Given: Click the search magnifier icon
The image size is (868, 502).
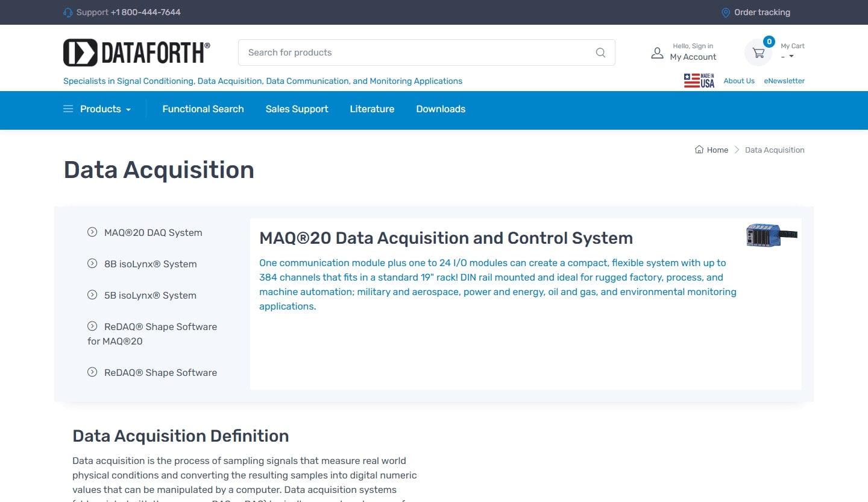Looking at the screenshot, I should (600, 52).
